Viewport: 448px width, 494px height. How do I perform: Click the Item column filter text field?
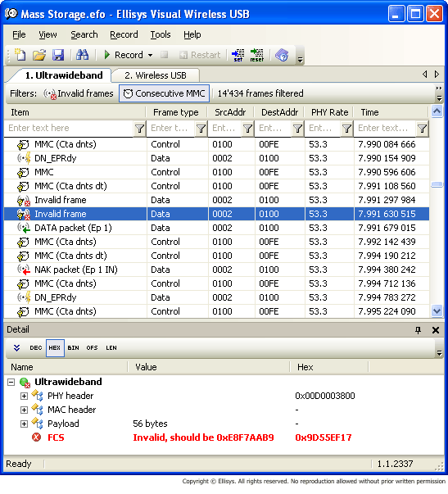coord(70,128)
